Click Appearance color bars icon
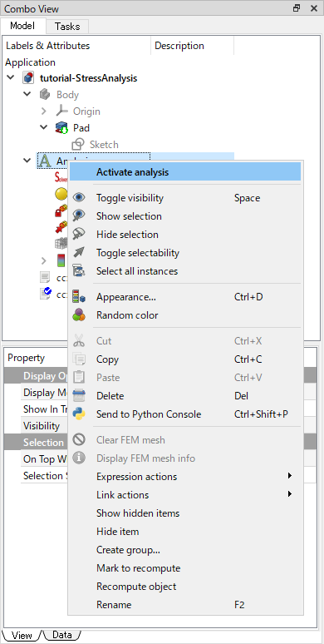This screenshot has height=644, width=324. 79,296
